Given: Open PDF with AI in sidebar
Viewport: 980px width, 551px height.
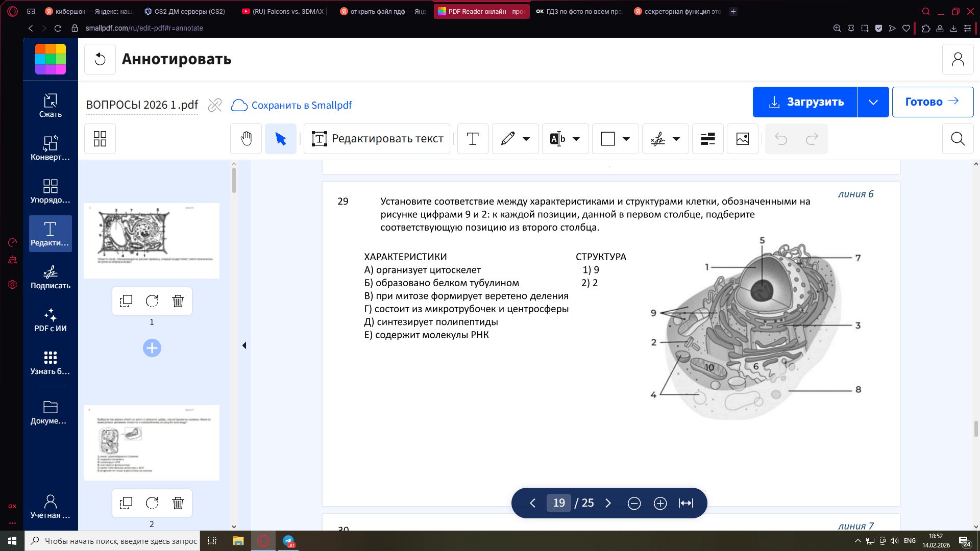Looking at the screenshot, I should [x=50, y=319].
